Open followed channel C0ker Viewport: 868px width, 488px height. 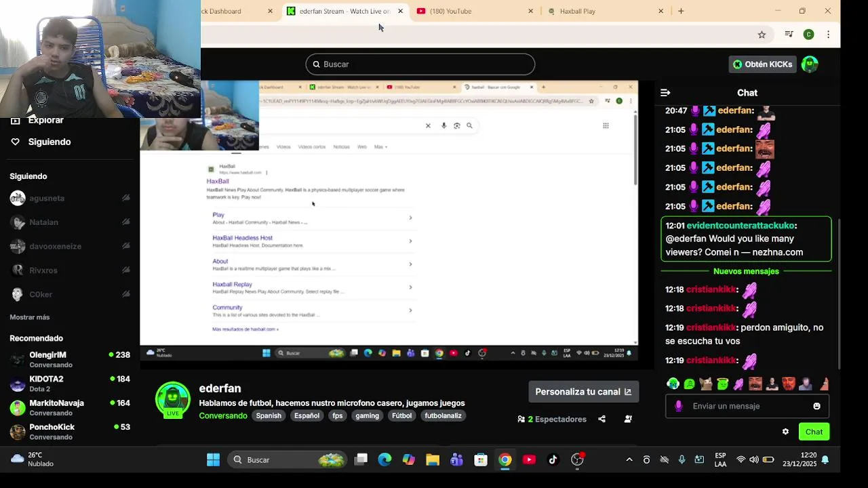pyautogui.click(x=40, y=295)
